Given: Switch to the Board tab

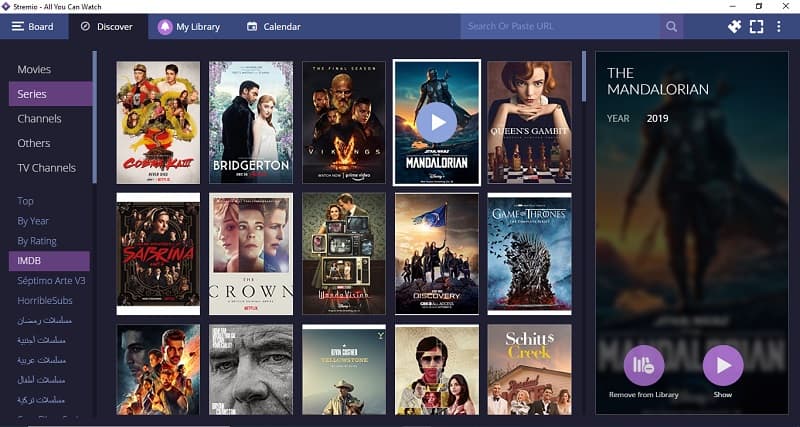Looking at the screenshot, I should click(34, 27).
